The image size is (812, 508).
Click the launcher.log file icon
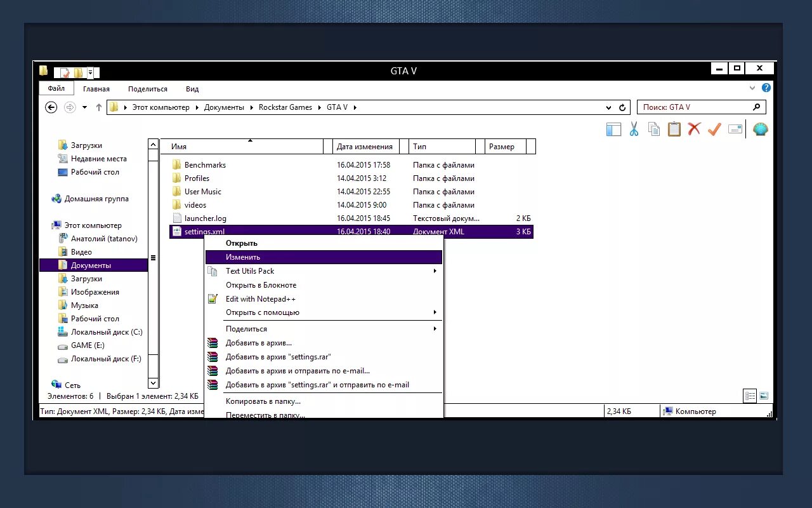(x=177, y=218)
